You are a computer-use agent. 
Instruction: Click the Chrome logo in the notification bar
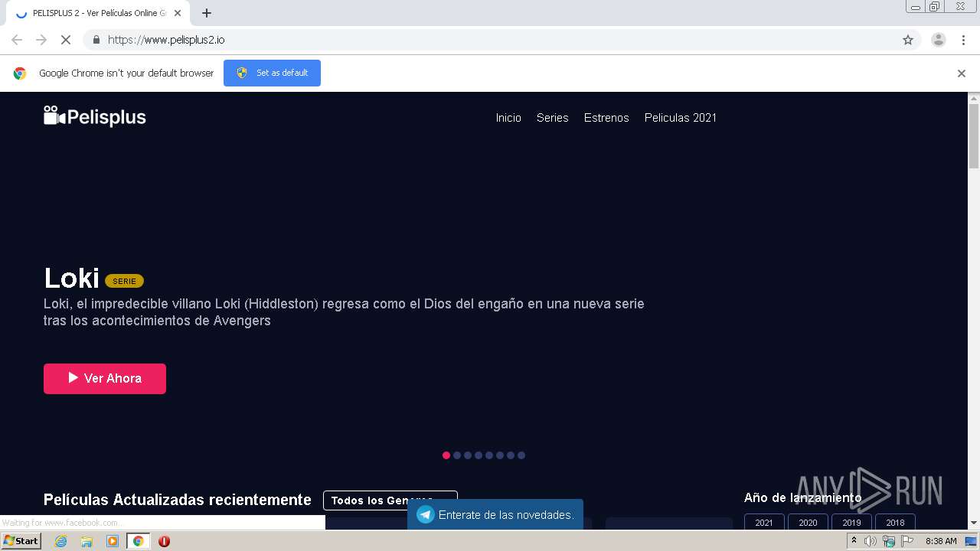[x=20, y=73]
